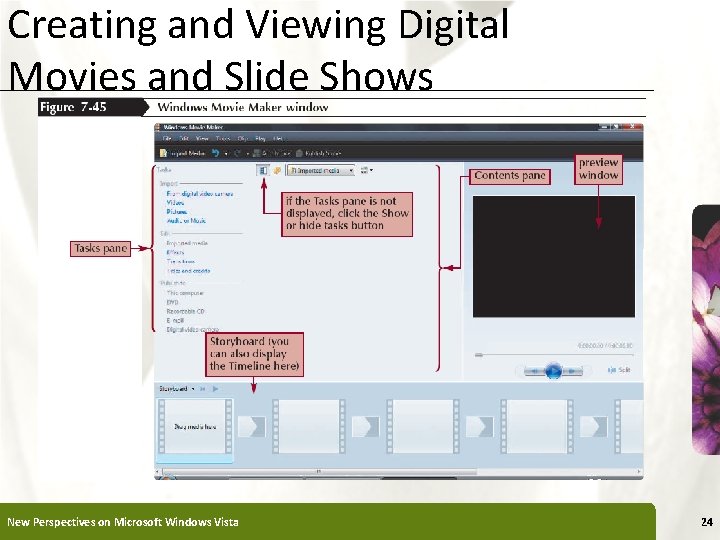Image resolution: width=720 pixels, height=540 pixels.
Task: Open the Help menu
Action: click(x=279, y=138)
